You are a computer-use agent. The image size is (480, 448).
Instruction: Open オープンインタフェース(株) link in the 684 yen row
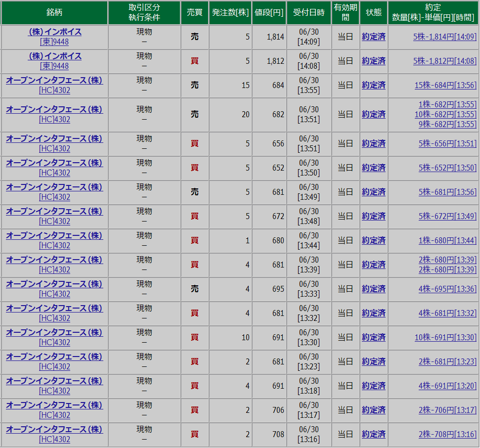[54, 80]
